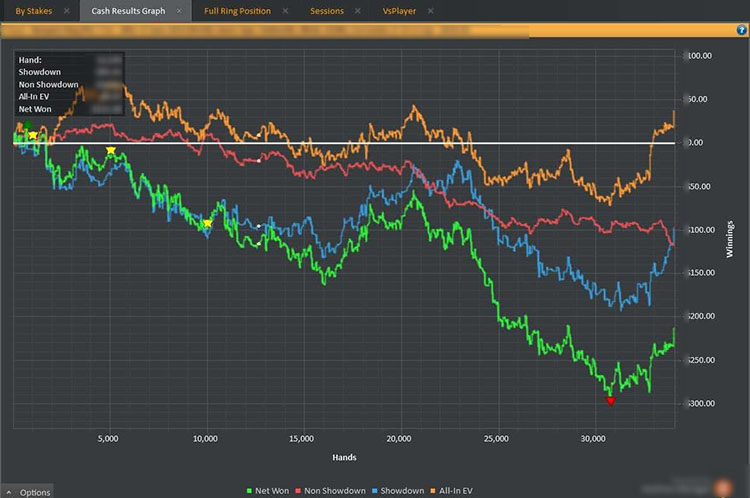
Task: Open the VsPlayer tab
Action: point(402,11)
